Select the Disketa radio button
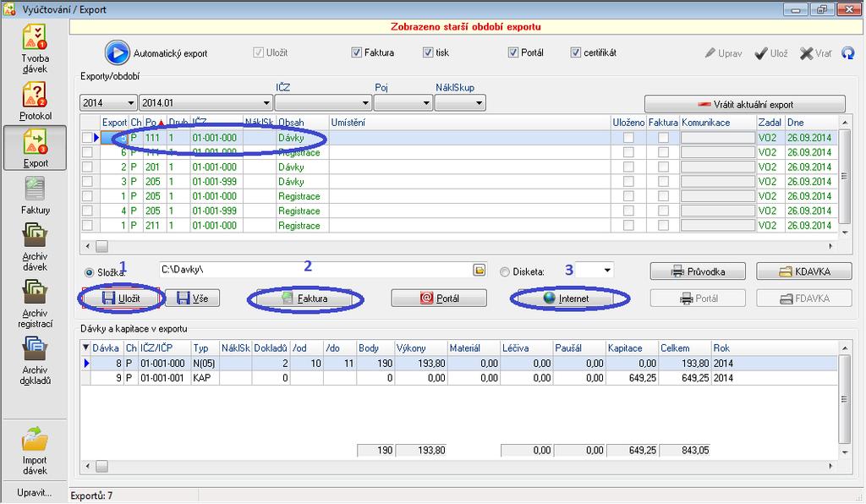866x504 pixels. click(504, 272)
